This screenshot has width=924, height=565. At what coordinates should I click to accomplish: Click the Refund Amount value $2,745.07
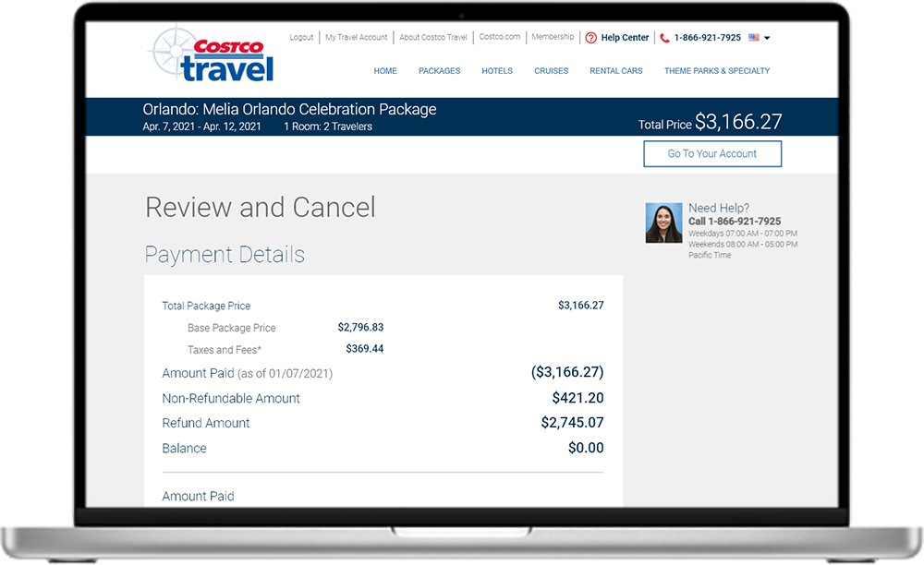(572, 423)
